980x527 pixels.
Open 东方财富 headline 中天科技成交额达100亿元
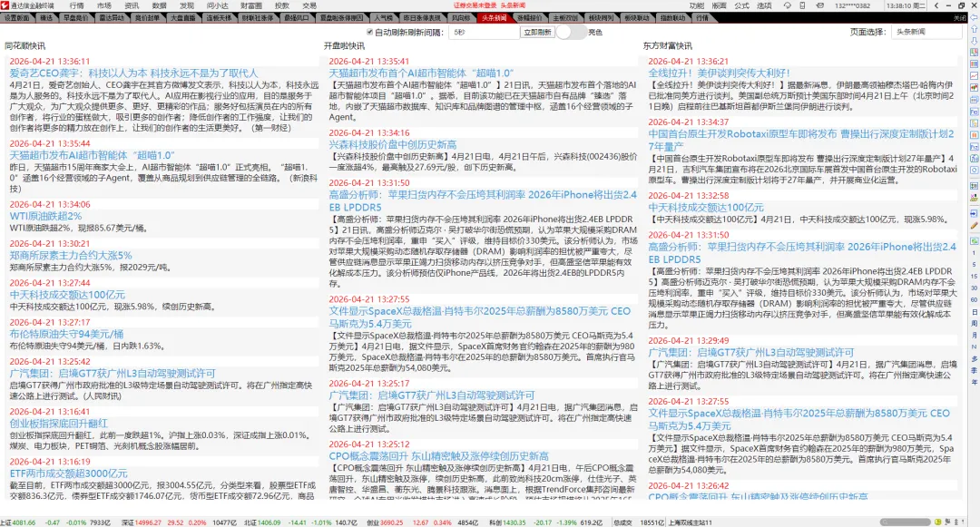click(x=706, y=208)
